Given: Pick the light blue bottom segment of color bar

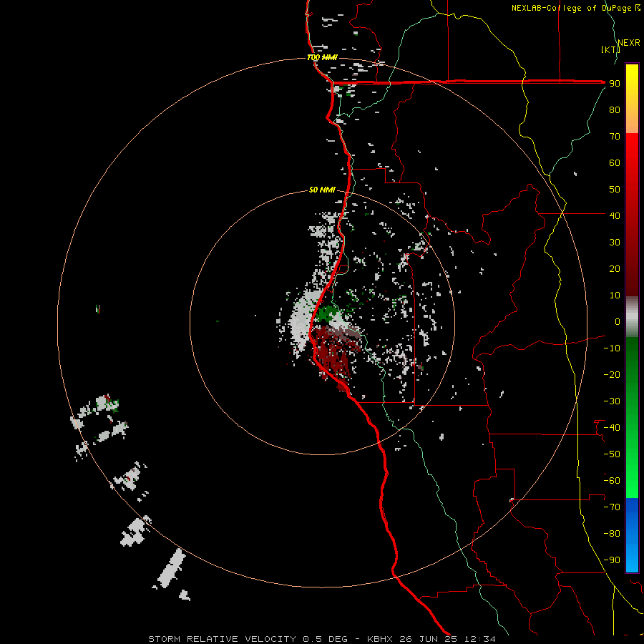Looking at the screenshot, I should [632, 560].
